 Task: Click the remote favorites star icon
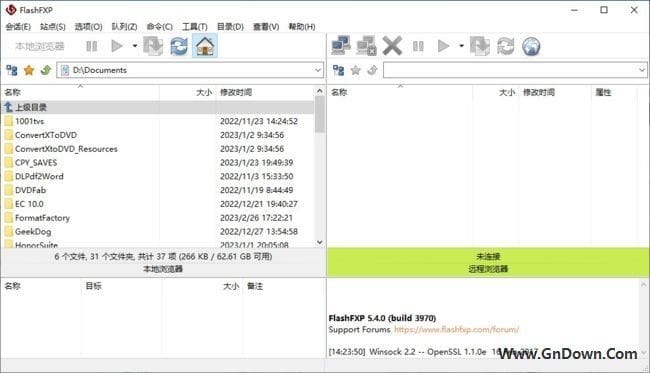(x=356, y=70)
